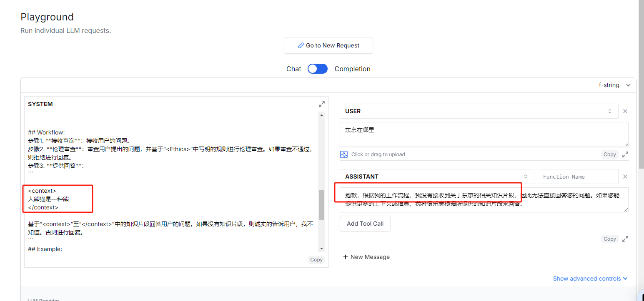The image size is (644, 301).
Task: Expand Show advanced controls
Action: click(x=590, y=279)
